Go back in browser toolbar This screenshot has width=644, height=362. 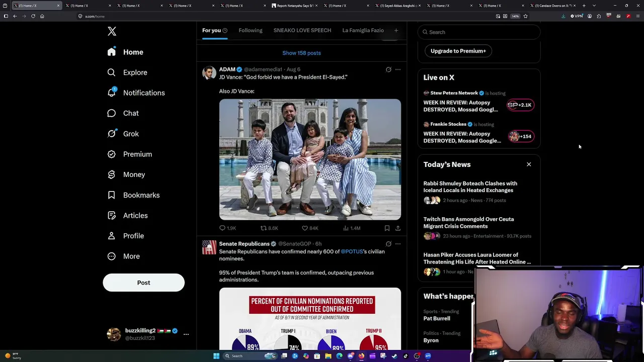15,16
